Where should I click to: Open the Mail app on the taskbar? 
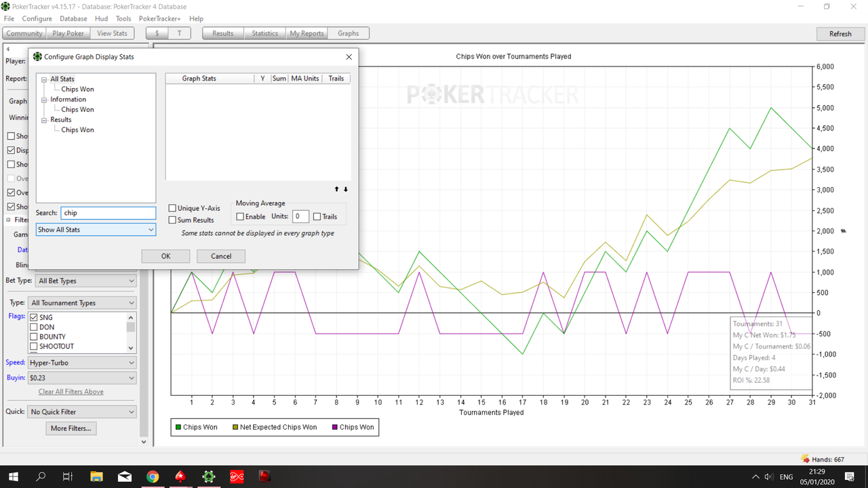(125, 476)
